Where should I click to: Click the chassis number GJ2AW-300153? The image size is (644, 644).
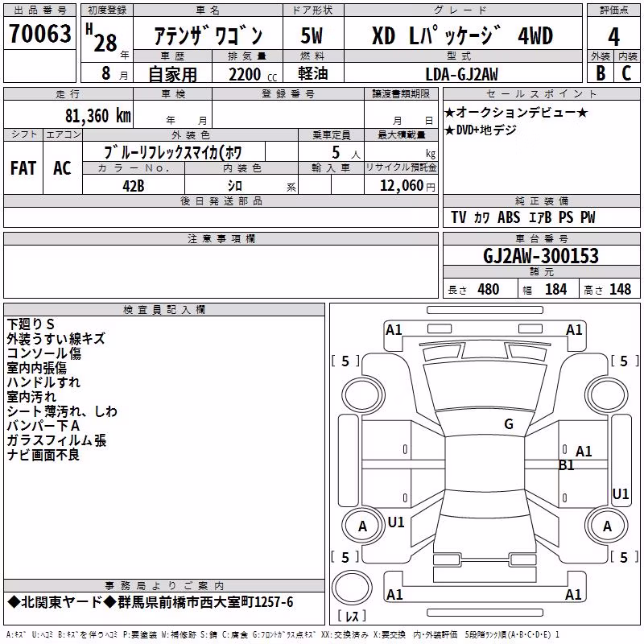point(541,256)
